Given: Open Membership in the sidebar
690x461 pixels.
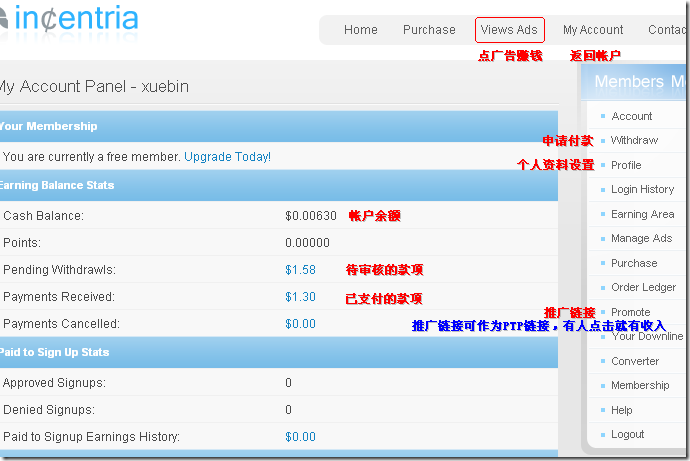Looking at the screenshot, I should tap(640, 385).
